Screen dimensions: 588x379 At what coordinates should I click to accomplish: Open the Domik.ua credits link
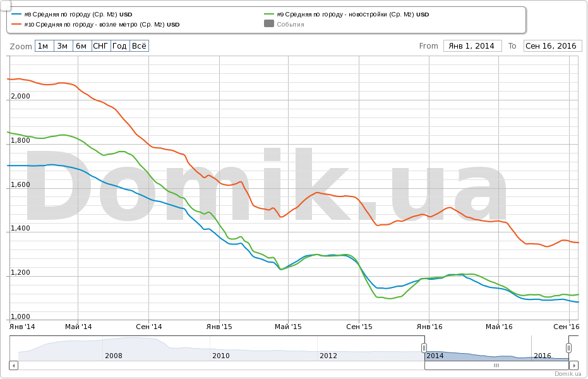point(568,374)
